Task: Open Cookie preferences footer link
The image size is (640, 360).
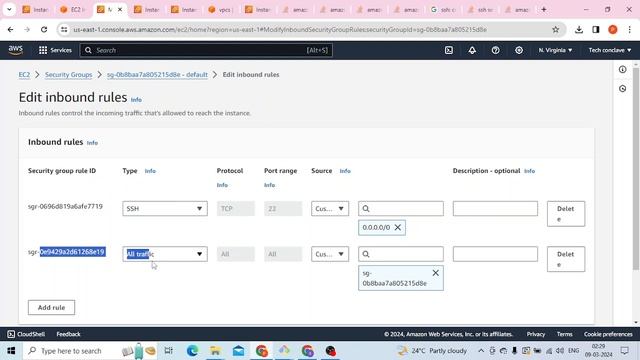Action: 608,334
